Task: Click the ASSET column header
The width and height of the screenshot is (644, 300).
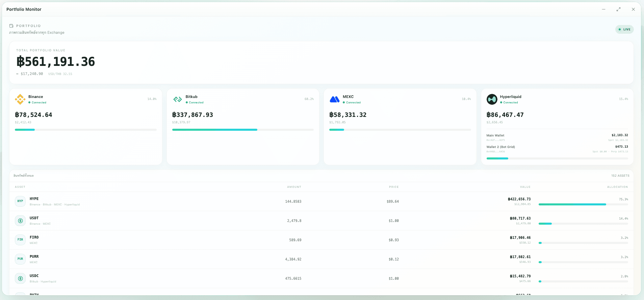Action: click(20, 187)
